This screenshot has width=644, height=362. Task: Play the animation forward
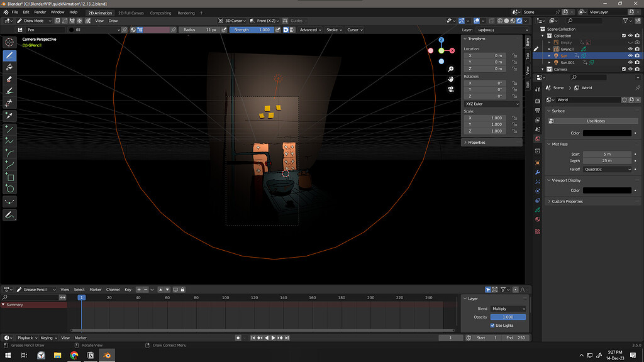[273, 337]
